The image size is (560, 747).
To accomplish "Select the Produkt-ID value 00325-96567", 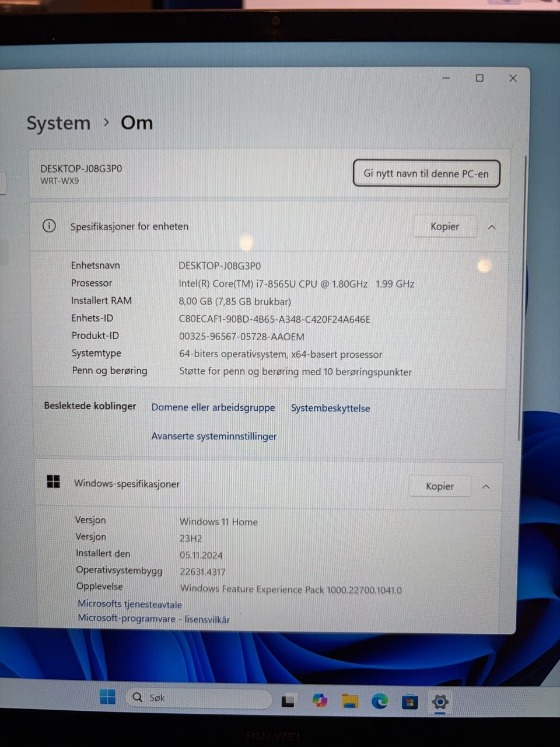I will tap(242, 337).
